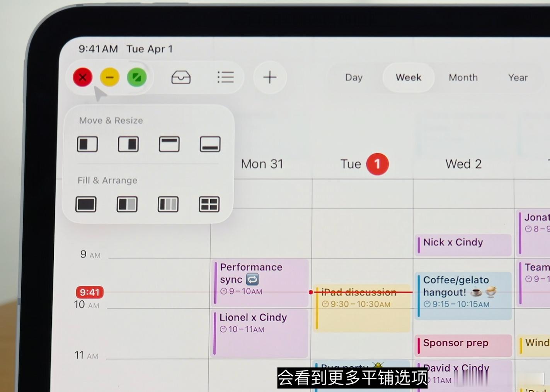Arrange in four quarters grid layout
Screen dimensions: 550x392
(209, 204)
